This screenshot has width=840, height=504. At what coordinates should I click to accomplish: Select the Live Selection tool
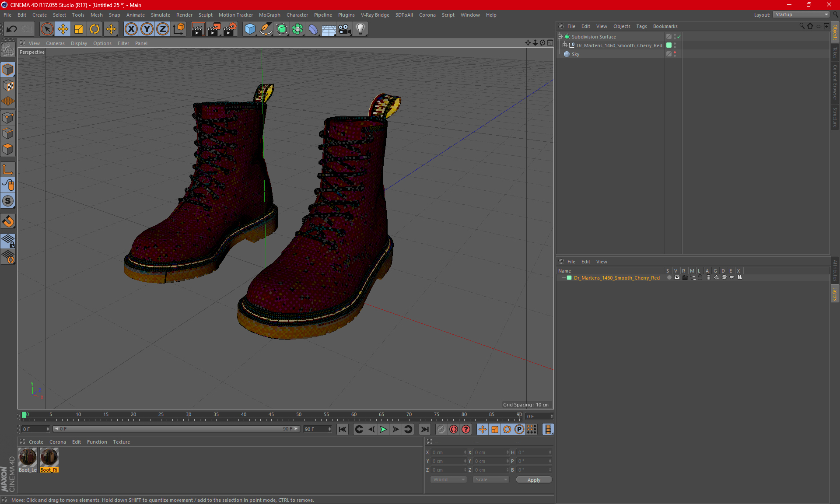tap(47, 29)
